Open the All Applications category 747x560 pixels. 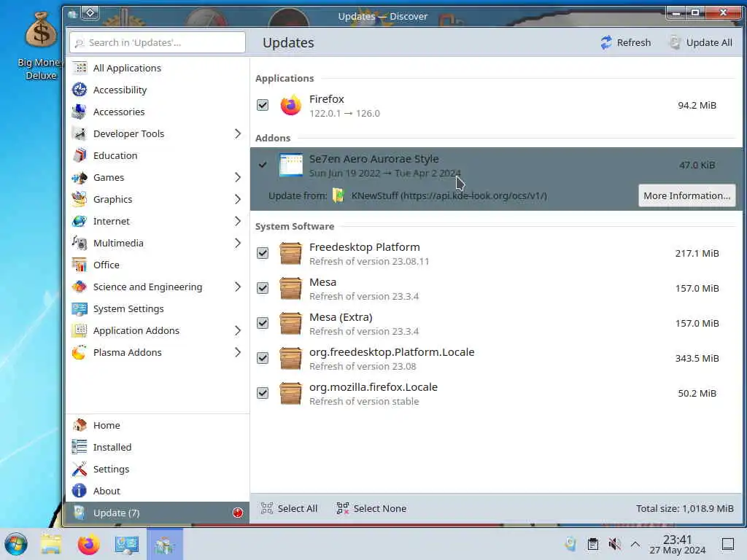pyautogui.click(x=158, y=68)
